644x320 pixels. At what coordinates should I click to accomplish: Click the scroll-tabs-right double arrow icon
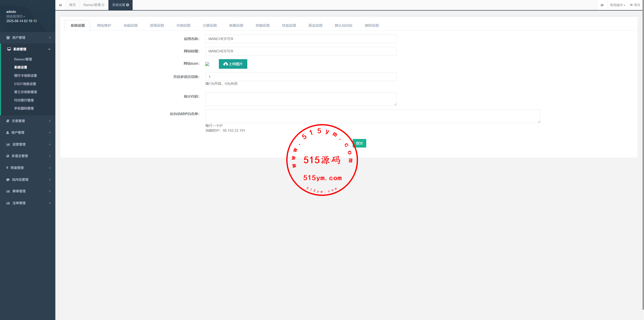tap(602, 5)
